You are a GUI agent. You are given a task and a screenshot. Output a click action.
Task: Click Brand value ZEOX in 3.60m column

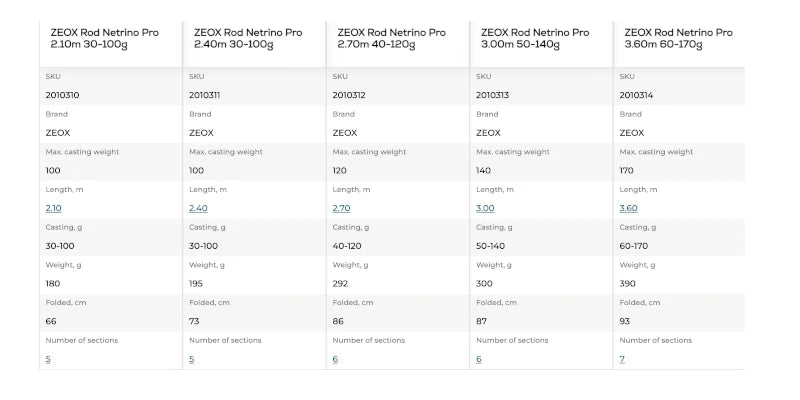coord(632,133)
